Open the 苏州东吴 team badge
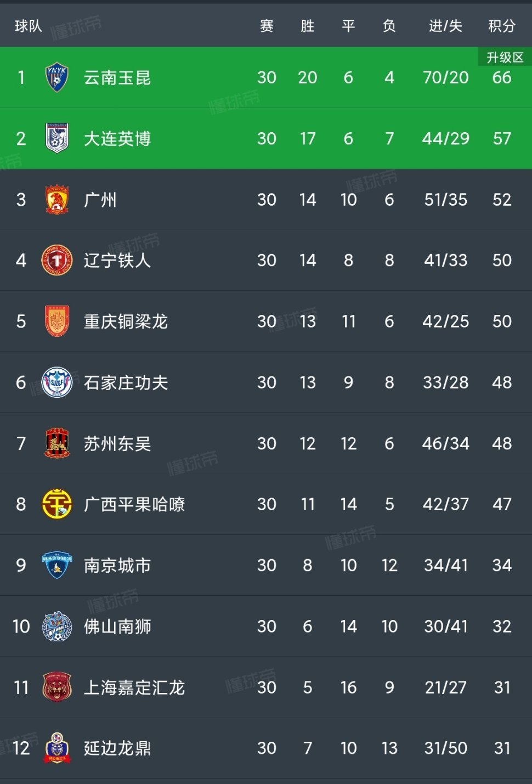 point(57,443)
